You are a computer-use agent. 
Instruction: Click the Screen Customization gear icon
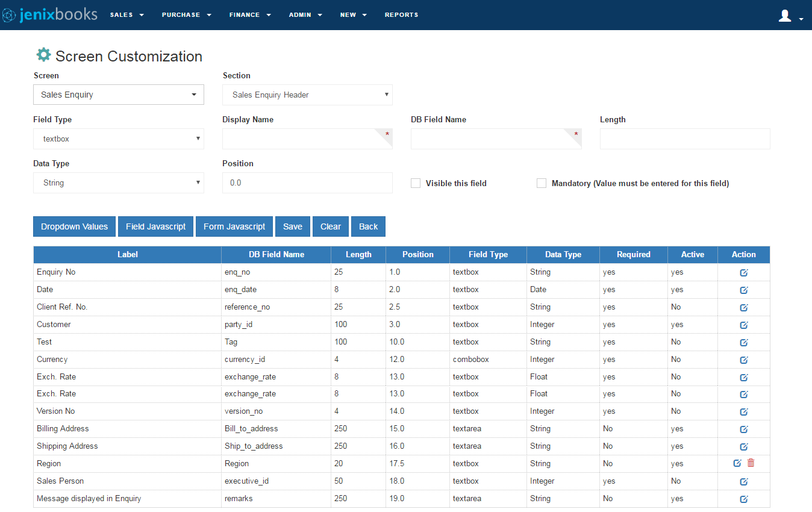click(43, 55)
